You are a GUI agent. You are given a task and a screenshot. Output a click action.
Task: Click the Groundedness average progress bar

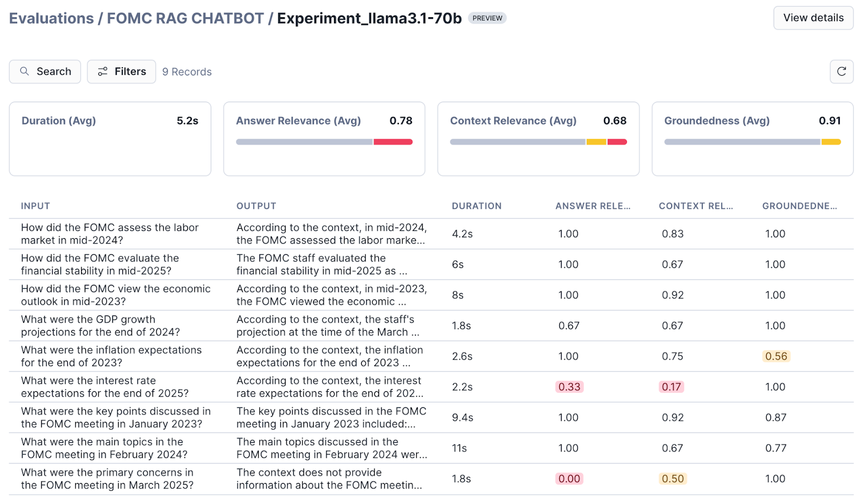pos(752,142)
